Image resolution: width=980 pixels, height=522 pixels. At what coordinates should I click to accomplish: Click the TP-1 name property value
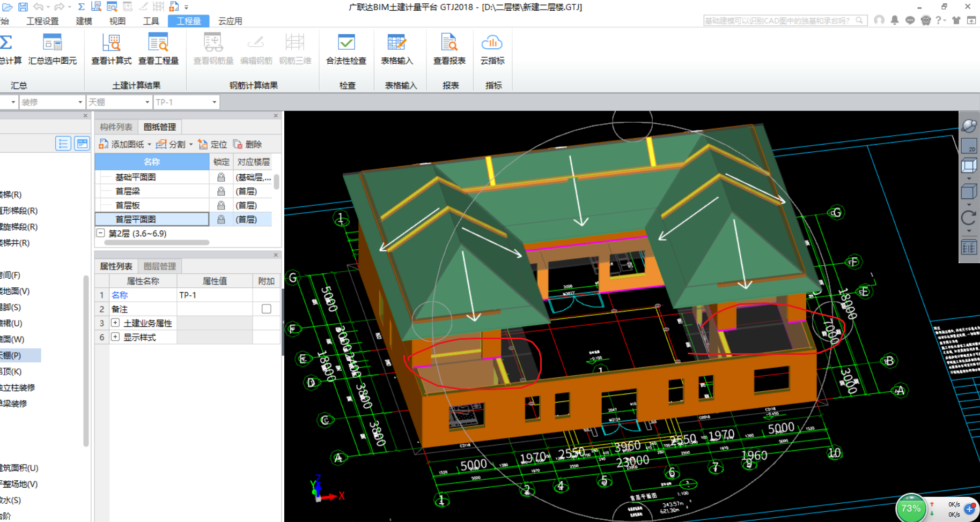215,295
